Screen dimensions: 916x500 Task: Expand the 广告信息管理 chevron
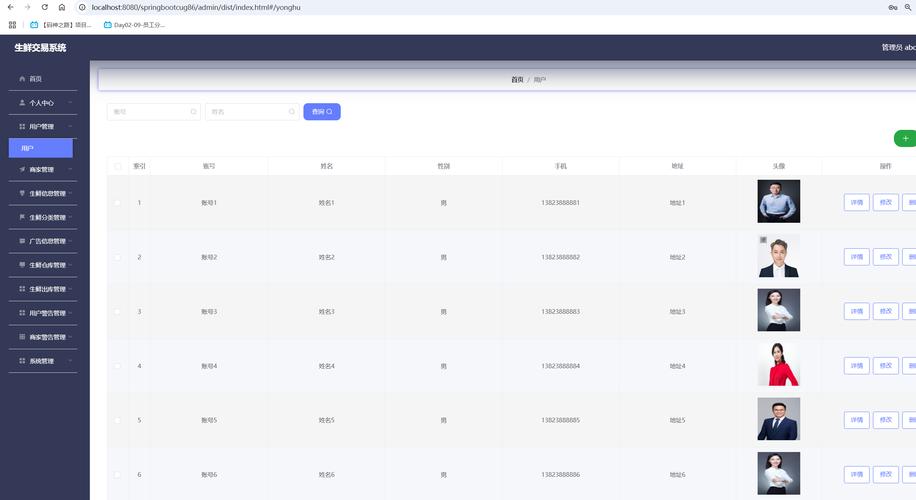pyautogui.click(x=70, y=241)
